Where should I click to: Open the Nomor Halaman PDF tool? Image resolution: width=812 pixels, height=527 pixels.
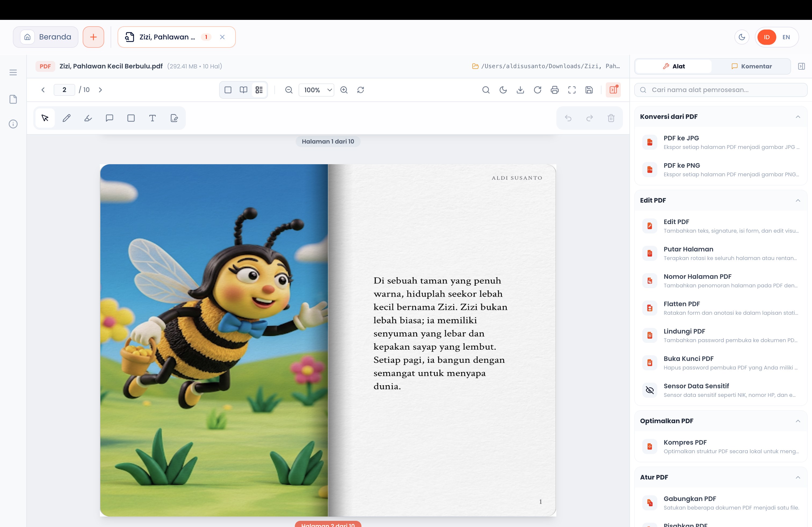(720, 281)
